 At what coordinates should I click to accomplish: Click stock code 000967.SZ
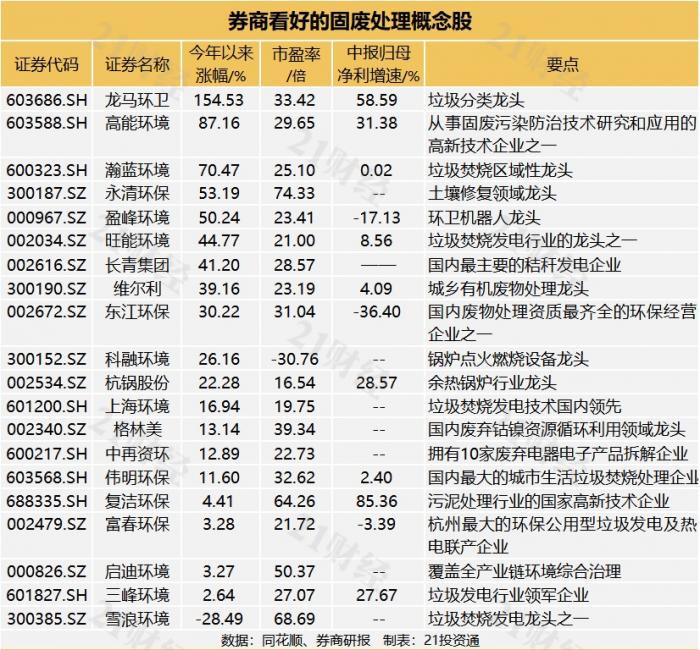click(46, 217)
